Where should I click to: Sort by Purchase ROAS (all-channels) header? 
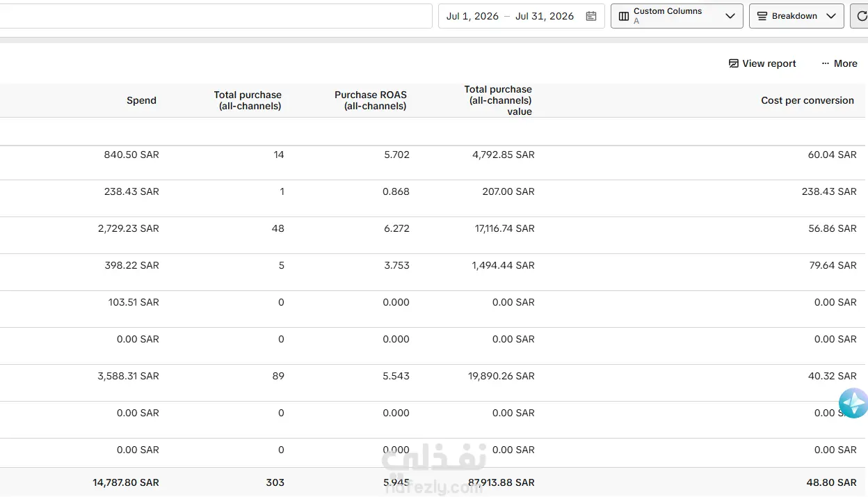[371, 100]
